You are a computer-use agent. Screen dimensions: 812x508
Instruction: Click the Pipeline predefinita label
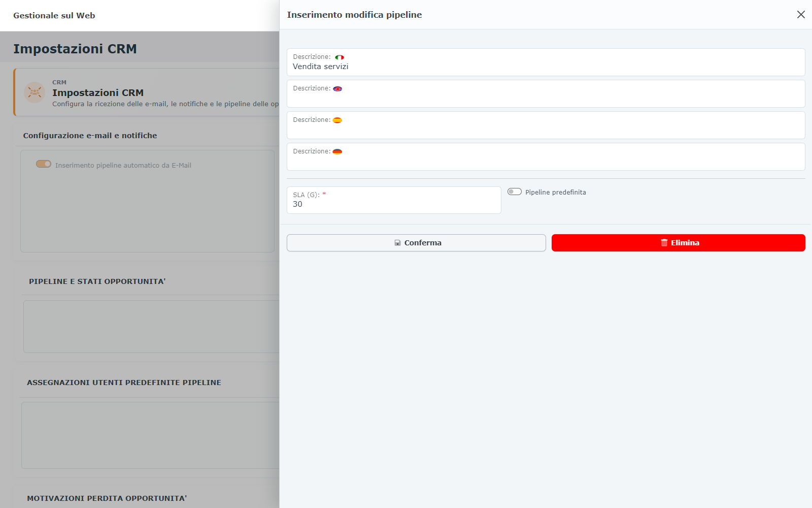pyautogui.click(x=556, y=193)
